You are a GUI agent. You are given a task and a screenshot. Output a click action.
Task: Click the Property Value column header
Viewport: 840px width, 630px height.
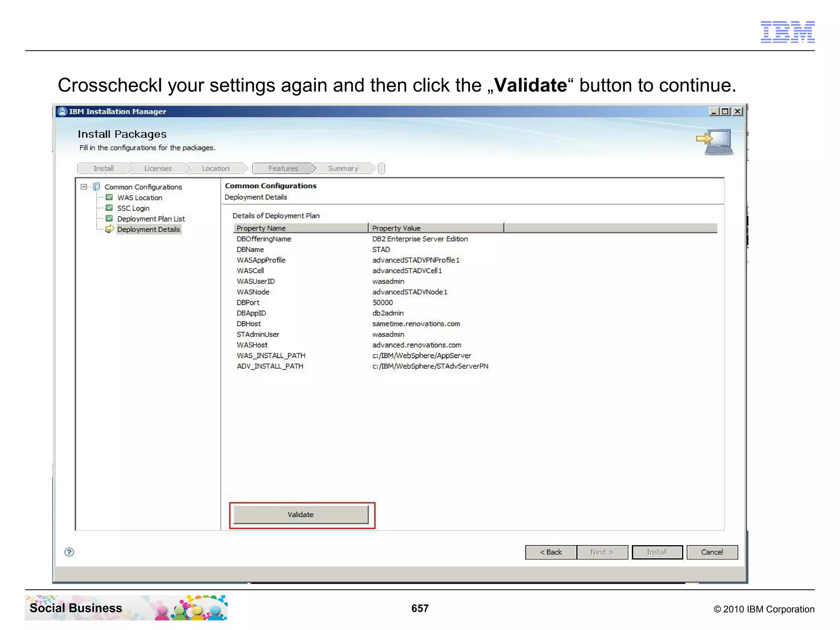tap(436, 228)
